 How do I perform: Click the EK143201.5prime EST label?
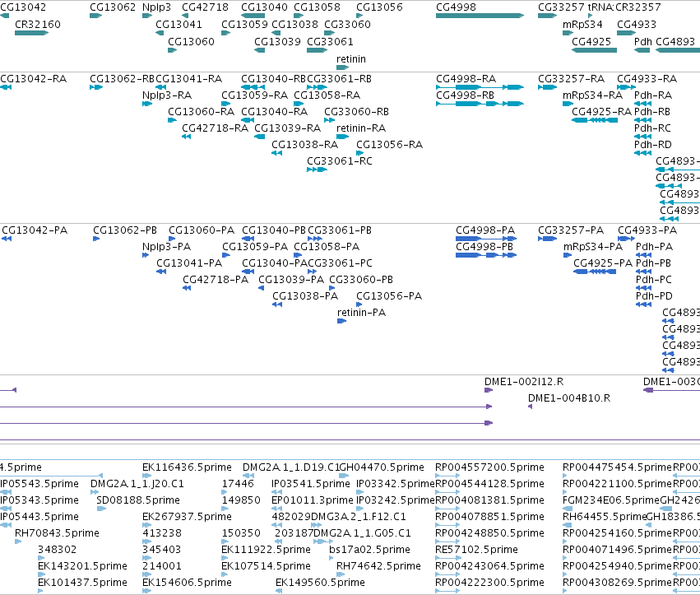pos(82,566)
